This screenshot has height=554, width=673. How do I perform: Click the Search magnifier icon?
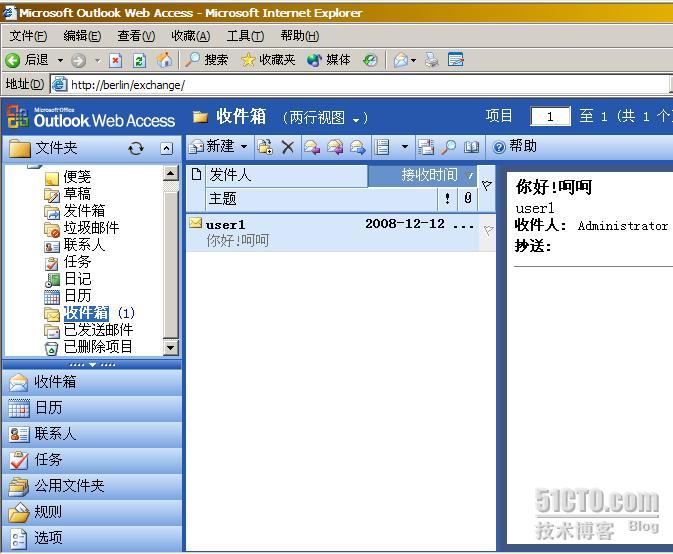click(x=449, y=147)
